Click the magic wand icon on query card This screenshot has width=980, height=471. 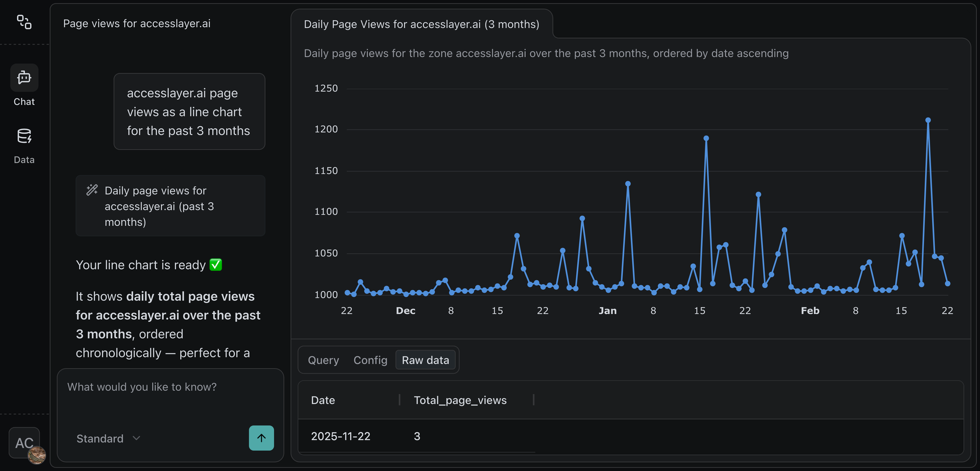click(x=92, y=190)
